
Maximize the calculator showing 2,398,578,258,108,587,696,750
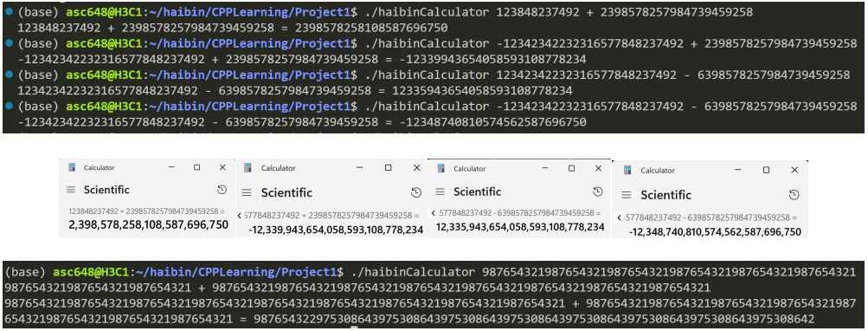(196, 167)
